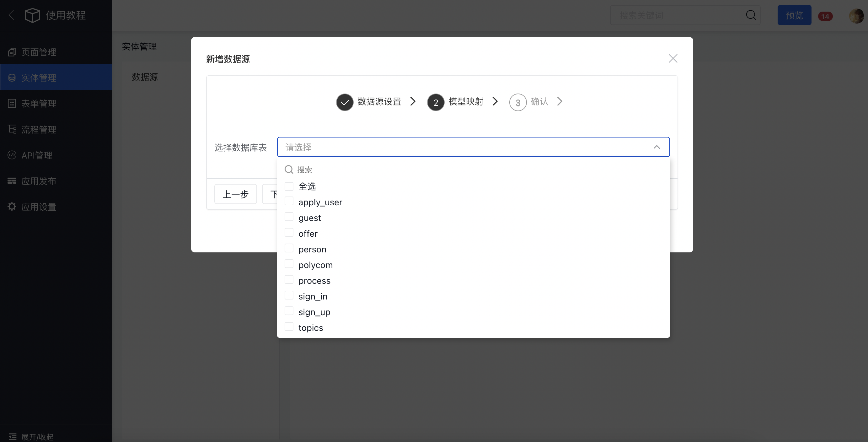Click the 上一步 button

(x=236, y=194)
